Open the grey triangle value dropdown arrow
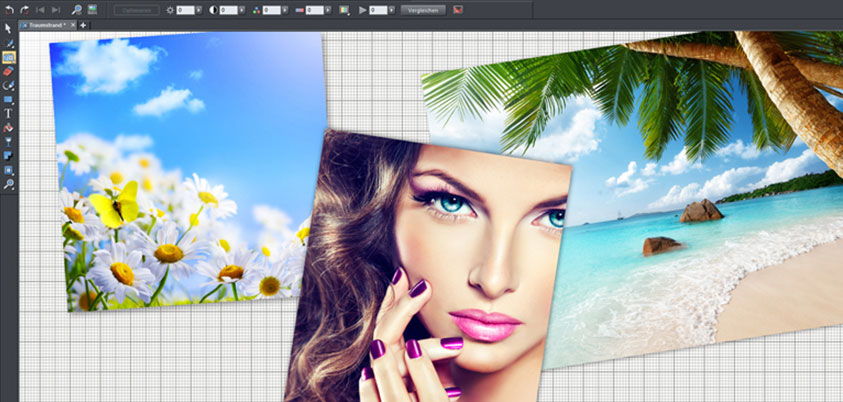 [391, 10]
